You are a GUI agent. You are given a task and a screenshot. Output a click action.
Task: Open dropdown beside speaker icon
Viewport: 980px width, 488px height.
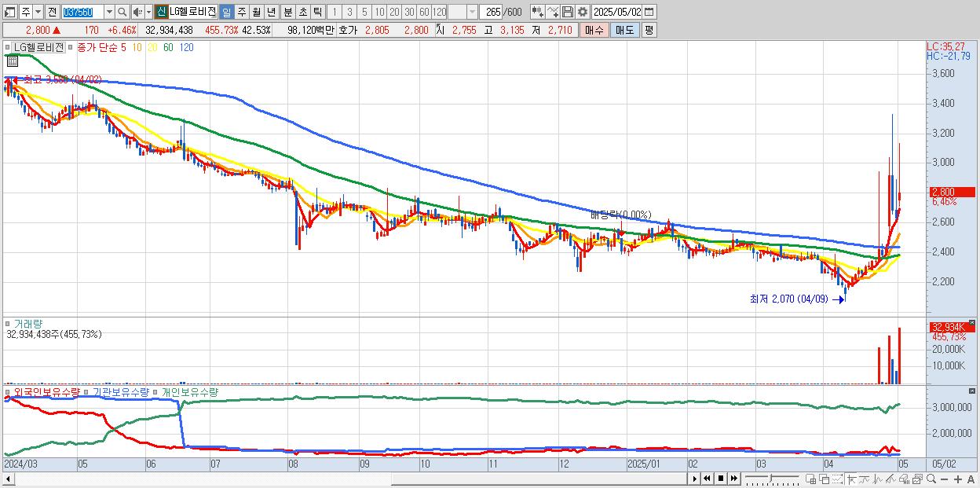pos(148,12)
